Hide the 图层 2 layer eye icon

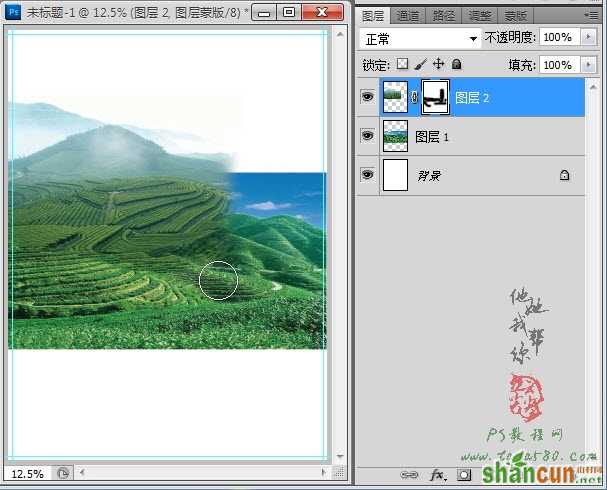pos(367,96)
